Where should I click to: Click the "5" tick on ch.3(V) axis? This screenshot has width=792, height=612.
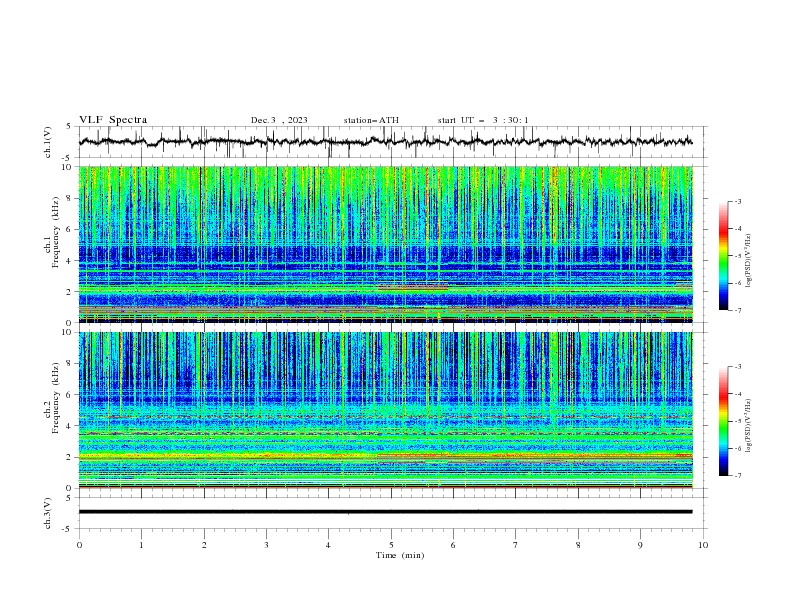coord(69,498)
